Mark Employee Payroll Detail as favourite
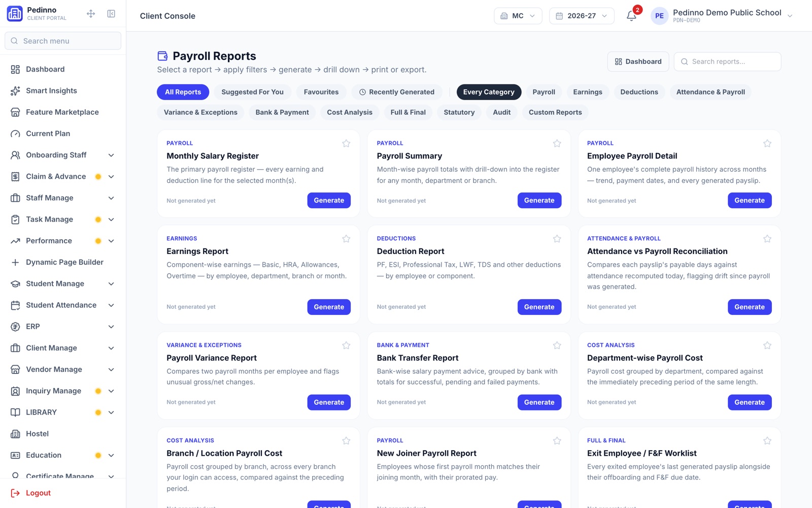812x508 pixels. (x=767, y=143)
